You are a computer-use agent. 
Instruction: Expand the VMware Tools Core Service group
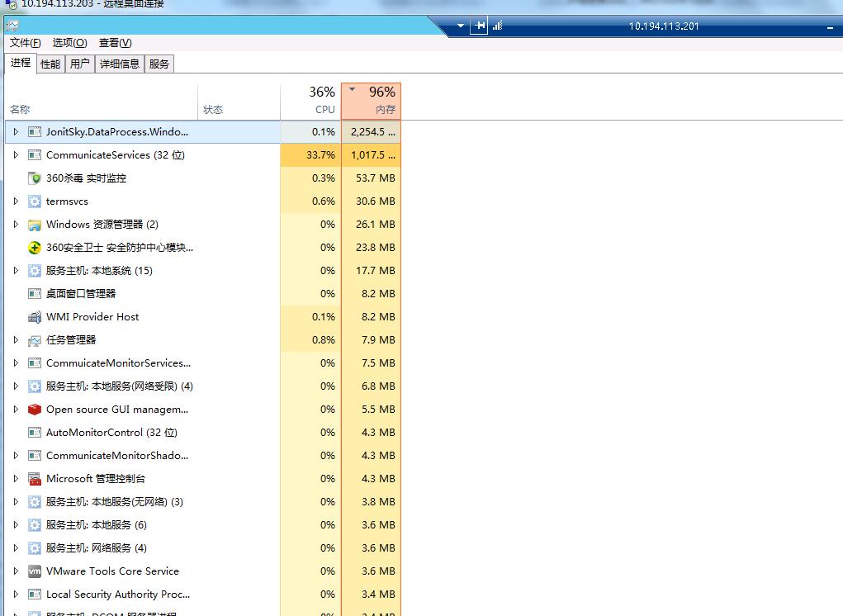16,571
